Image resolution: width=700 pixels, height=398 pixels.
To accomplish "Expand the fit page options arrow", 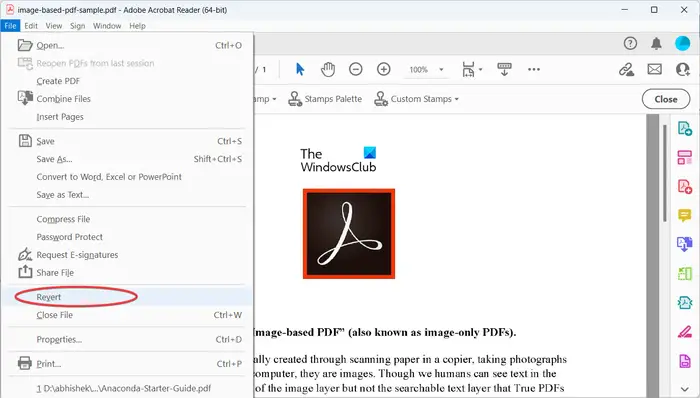I will 480,69.
